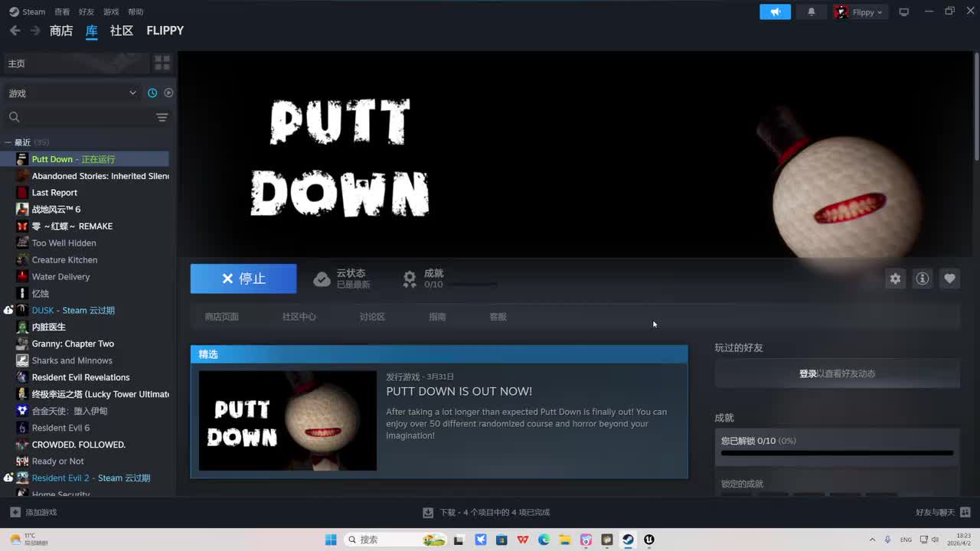Viewport: 980px width, 551px height.
Task: Open Windows Start menu
Action: coord(331,540)
